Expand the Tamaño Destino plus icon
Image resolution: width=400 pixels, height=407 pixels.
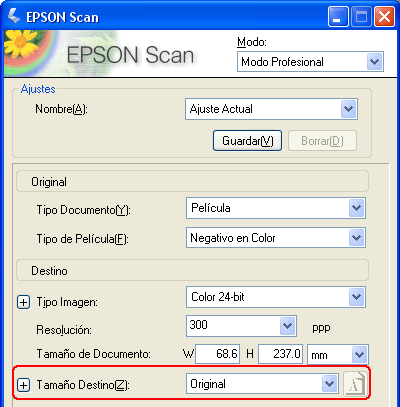[23, 385]
